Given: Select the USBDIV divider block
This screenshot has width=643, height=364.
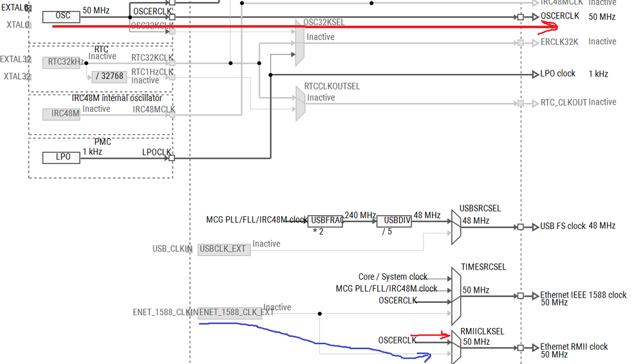Looking at the screenshot, I should point(394,221).
